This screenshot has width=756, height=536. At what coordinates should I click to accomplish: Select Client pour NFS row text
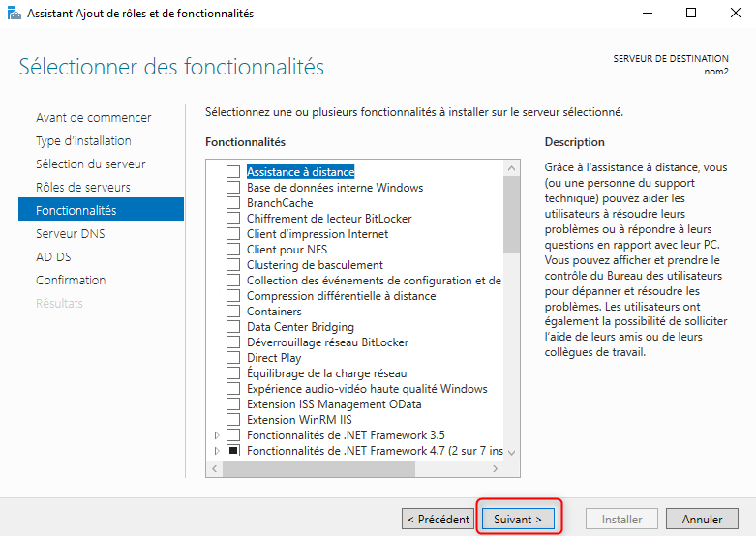287,250
